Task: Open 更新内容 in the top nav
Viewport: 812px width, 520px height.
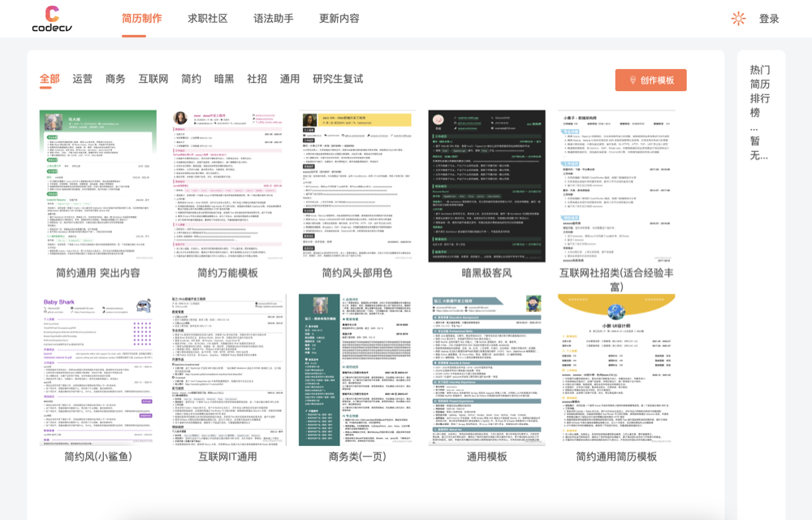Action: (x=339, y=19)
